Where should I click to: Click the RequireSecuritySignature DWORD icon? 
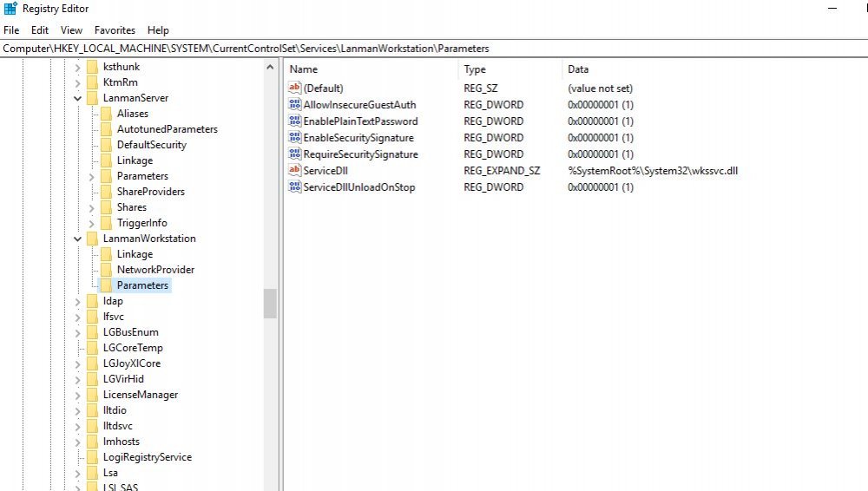(294, 154)
